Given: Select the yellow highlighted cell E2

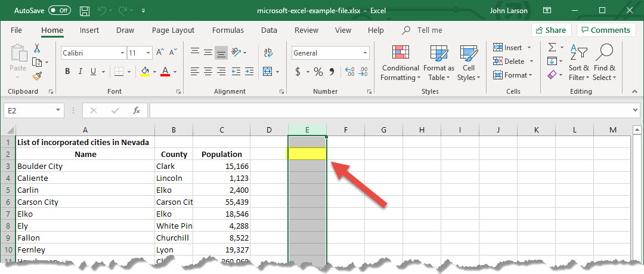Looking at the screenshot, I should coord(307,154).
